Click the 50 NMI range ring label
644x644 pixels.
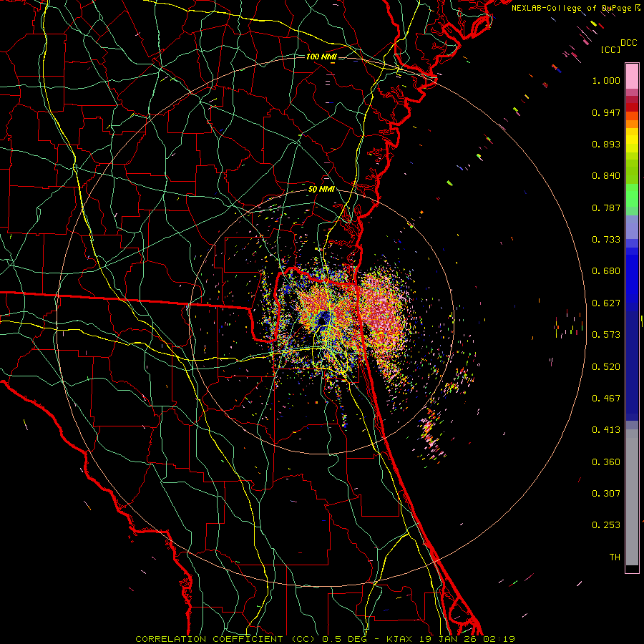(321, 190)
